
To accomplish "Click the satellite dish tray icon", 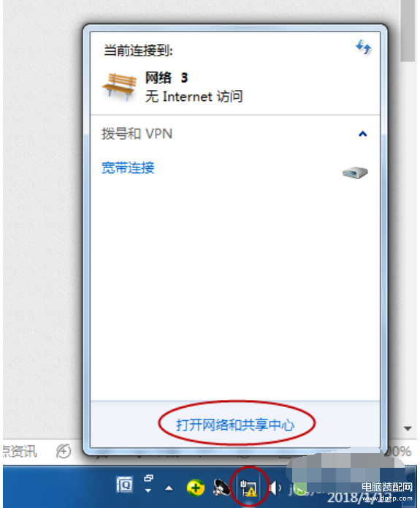I will (x=221, y=488).
